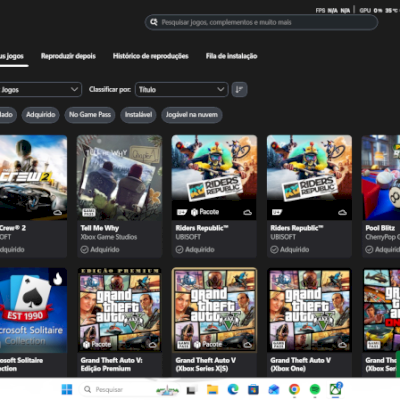400x400 pixels.
Task: Click cloud icon on GTA V Xbox Series cover
Action: (x=247, y=345)
